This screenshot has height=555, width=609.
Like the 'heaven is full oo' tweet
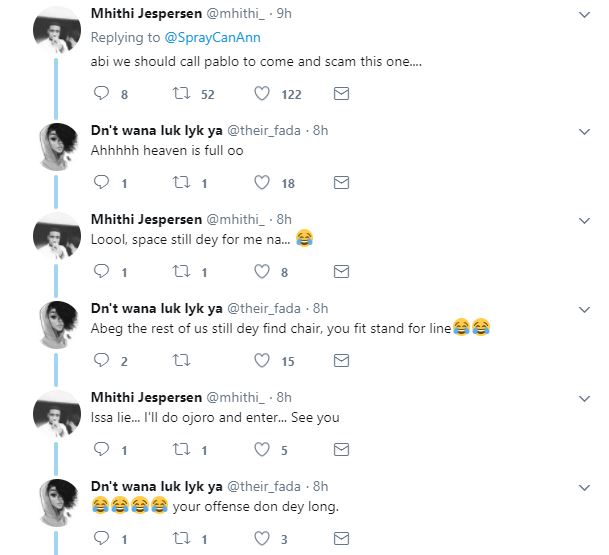click(263, 183)
